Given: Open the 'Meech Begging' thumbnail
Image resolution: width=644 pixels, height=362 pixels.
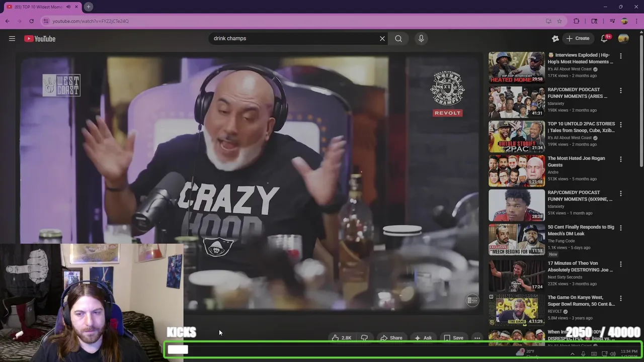Looking at the screenshot, I should (516, 239).
